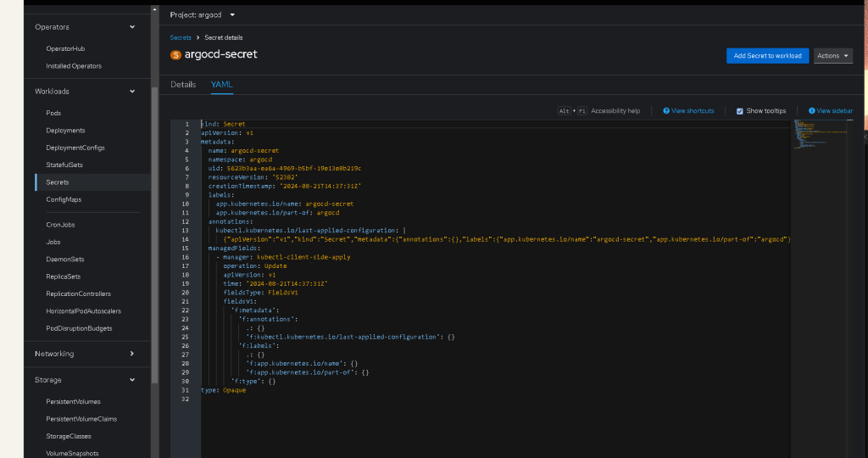The width and height of the screenshot is (868, 458).
Task: Open VolumeSnapshots in sidebar
Action: point(72,454)
